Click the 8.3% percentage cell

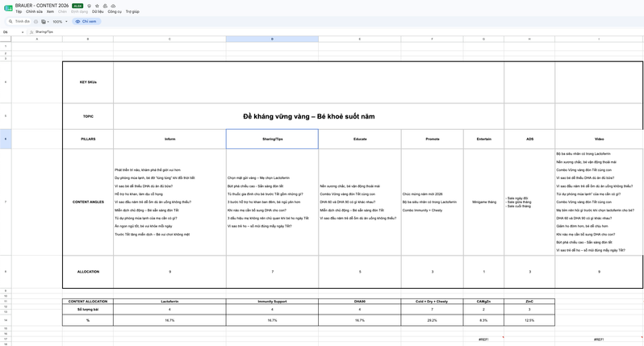tap(484, 320)
